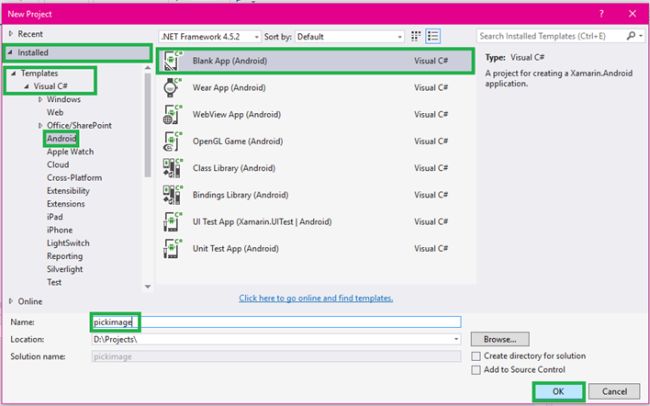Click the Bindings Library (Android) icon
Screen dimensions: 650x406
[x=173, y=195]
